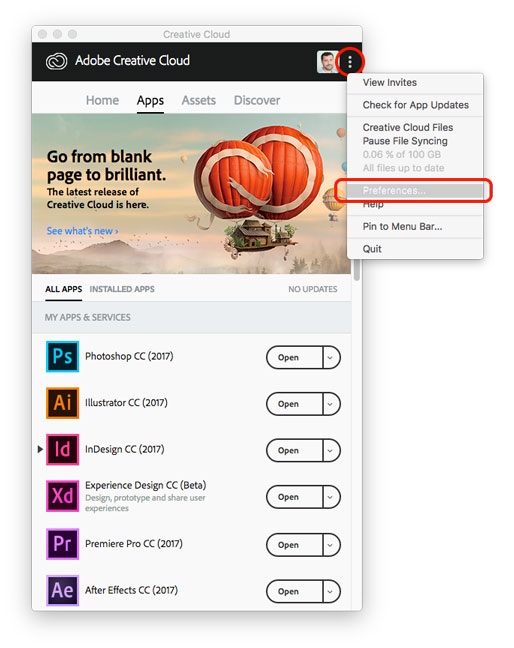Click the Illustrator CC (2017) label
The image size is (514, 648).
point(126,403)
